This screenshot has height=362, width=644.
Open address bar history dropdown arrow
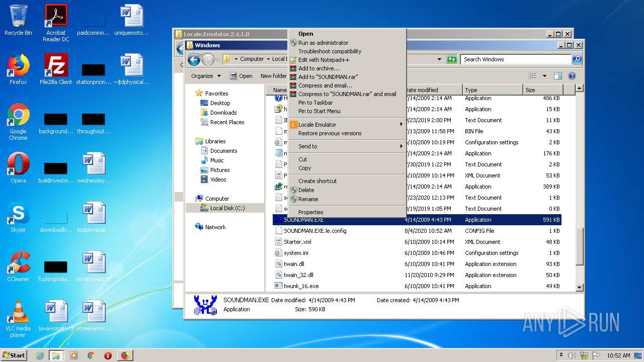439,59
